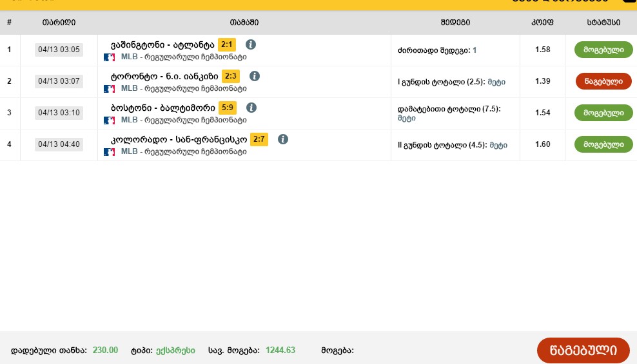Click მოგებული status for ვაშინგტონი - ატლანტა
This screenshot has height=364, width=637.
pyautogui.click(x=603, y=50)
